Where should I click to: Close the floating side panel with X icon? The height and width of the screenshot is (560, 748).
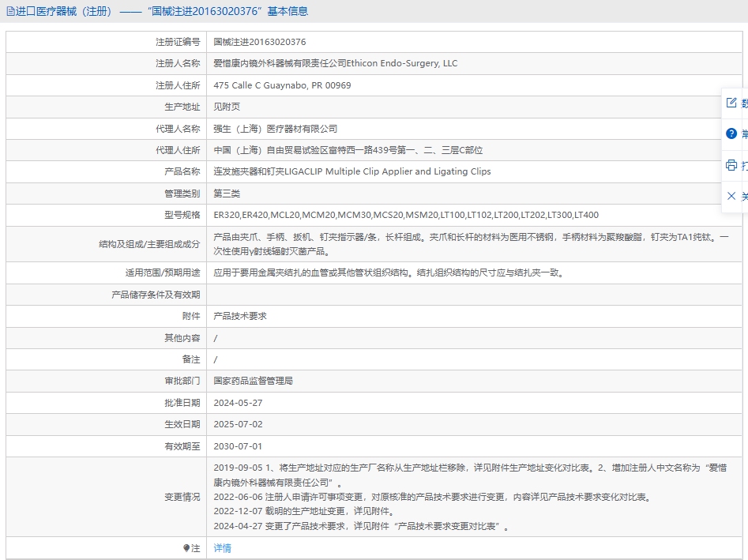tap(731, 196)
